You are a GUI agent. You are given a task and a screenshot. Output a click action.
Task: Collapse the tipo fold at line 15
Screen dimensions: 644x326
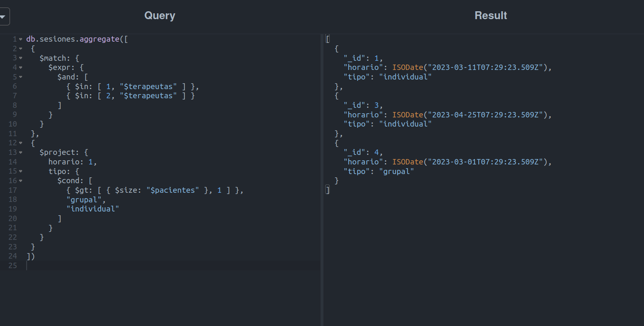pyautogui.click(x=20, y=171)
